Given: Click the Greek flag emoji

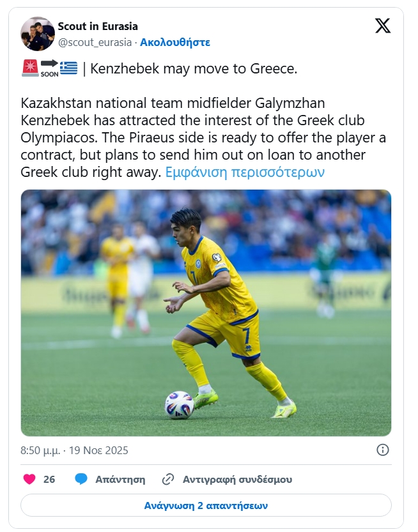Looking at the screenshot, I should pyautogui.click(x=68, y=68).
